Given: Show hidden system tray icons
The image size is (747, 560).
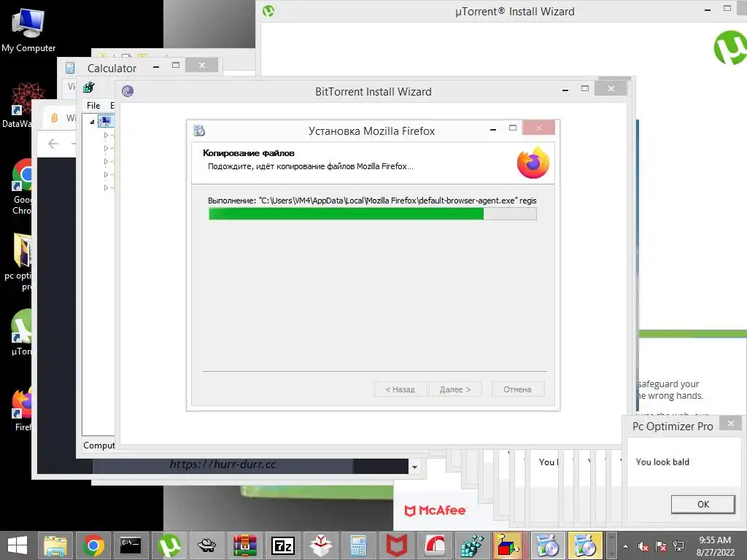Looking at the screenshot, I should click(x=625, y=546).
